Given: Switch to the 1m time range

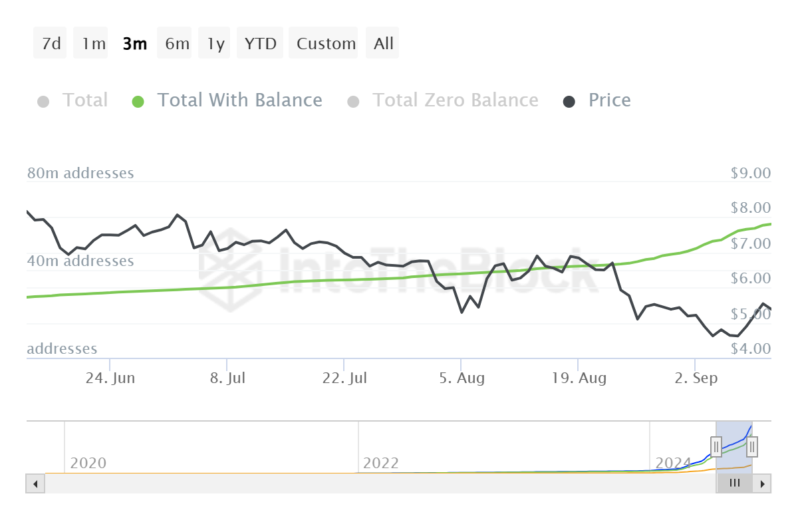Looking at the screenshot, I should 93,44.
